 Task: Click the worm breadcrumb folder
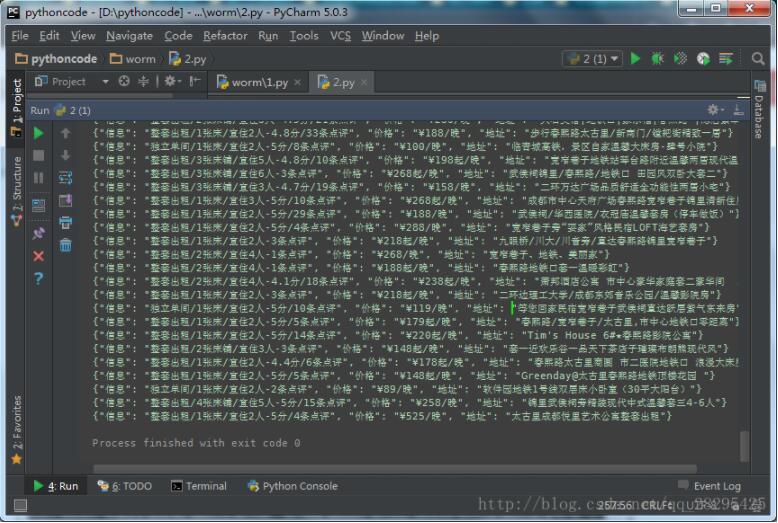[x=132, y=59]
